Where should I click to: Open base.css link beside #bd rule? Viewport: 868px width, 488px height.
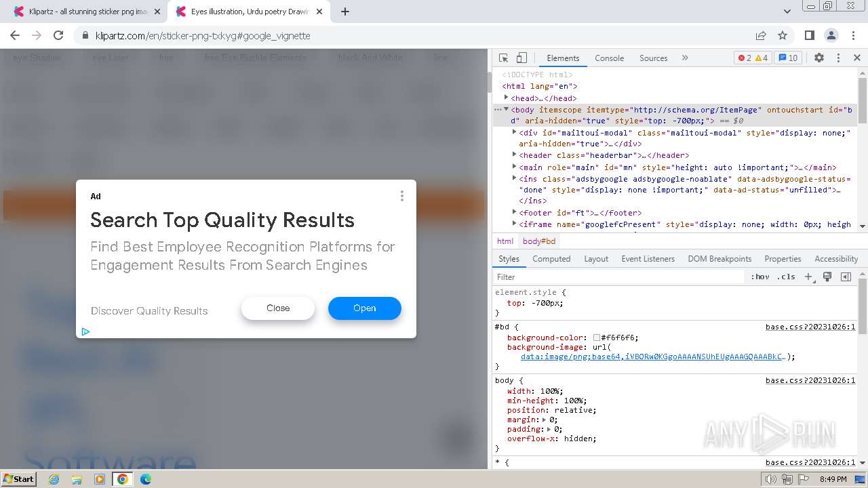[810, 327]
